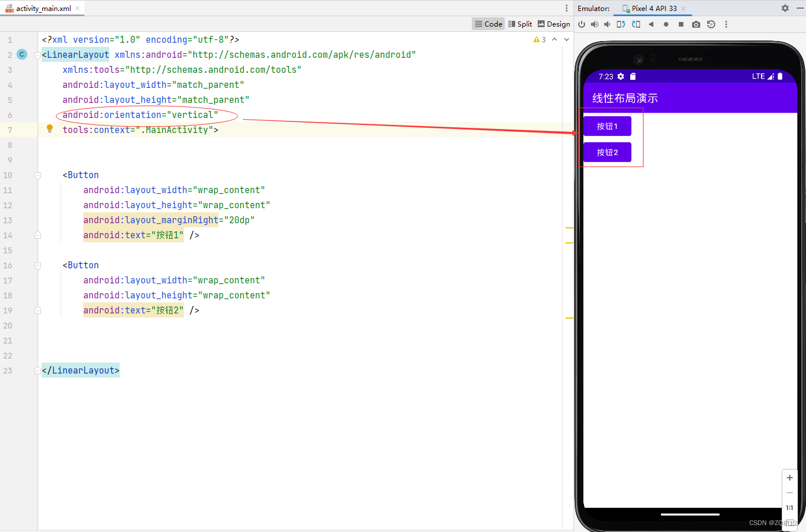The height and width of the screenshot is (532, 806).
Task: Click warning stripe marker beside line 13
Action: pyautogui.click(x=570, y=228)
